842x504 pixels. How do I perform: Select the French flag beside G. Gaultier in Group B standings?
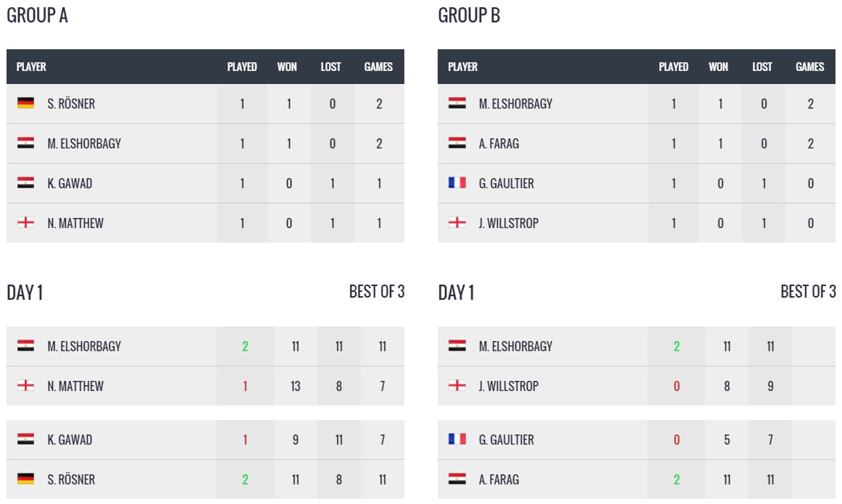[x=457, y=183]
